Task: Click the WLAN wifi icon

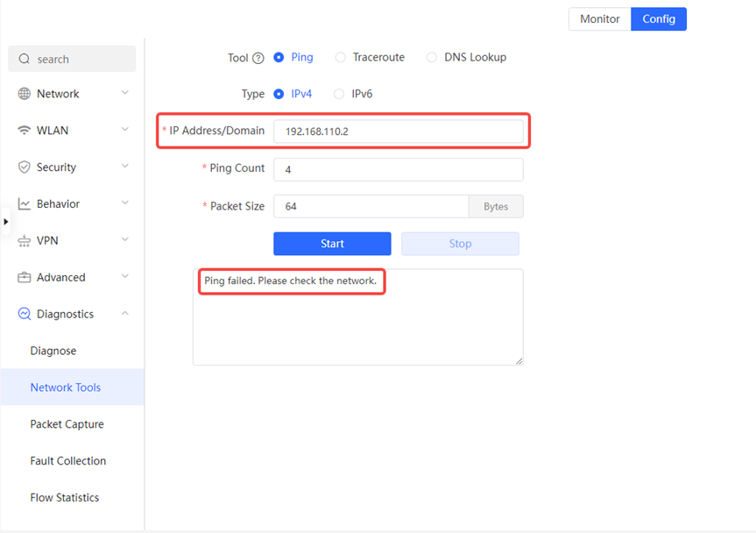Action: pos(25,131)
